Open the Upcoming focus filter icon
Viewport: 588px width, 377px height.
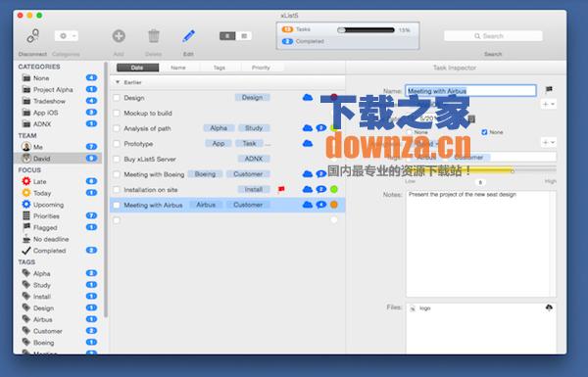(26, 205)
